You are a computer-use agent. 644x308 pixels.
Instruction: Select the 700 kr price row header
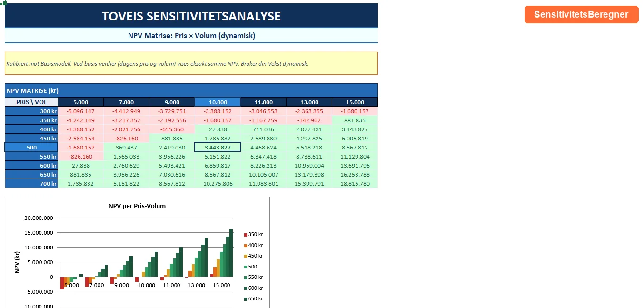click(x=31, y=184)
